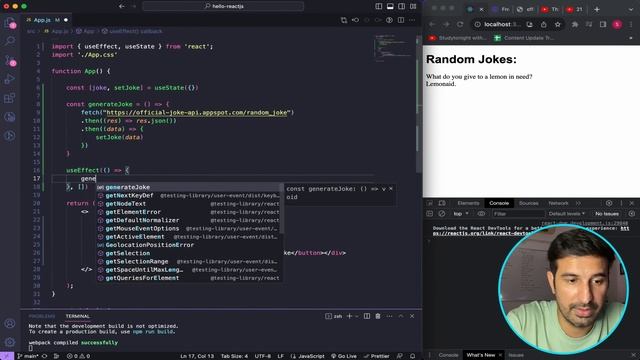
Task: Open errors and warnings status item
Action: 78,356
